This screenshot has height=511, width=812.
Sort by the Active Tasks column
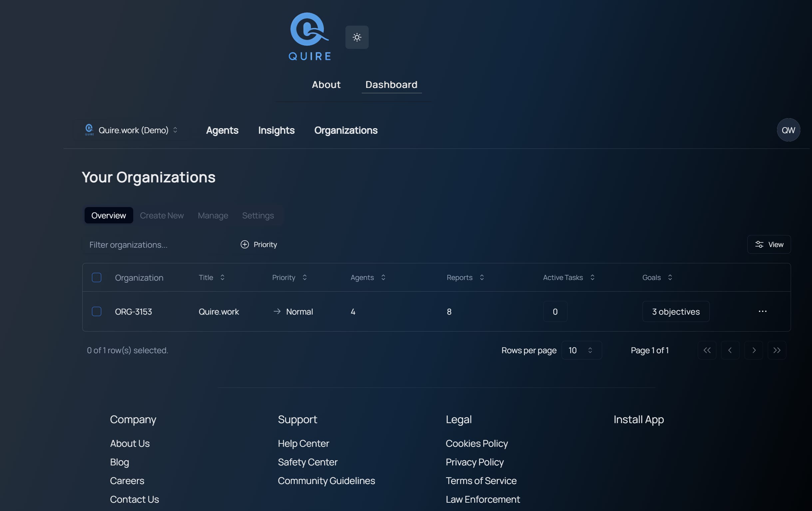pyautogui.click(x=568, y=277)
